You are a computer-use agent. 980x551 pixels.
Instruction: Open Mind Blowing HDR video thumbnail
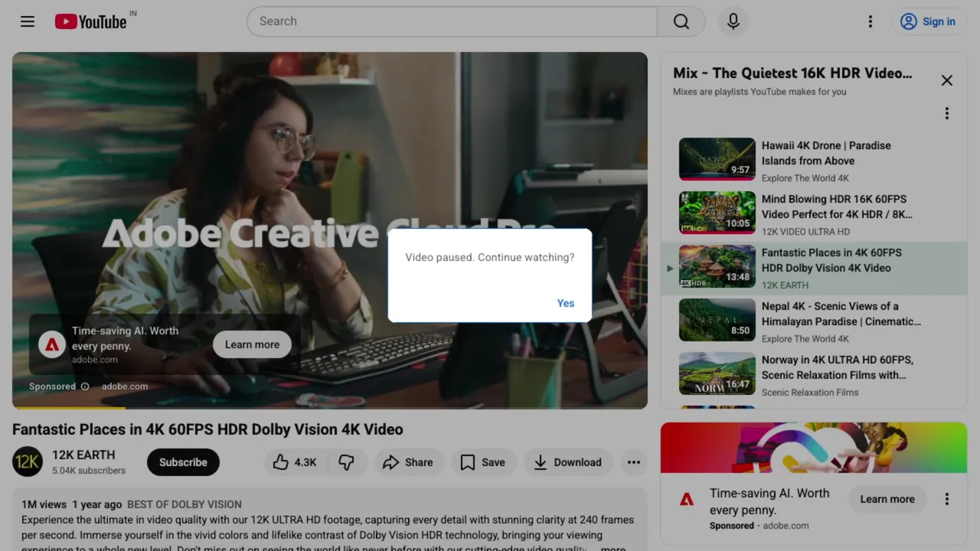(717, 213)
